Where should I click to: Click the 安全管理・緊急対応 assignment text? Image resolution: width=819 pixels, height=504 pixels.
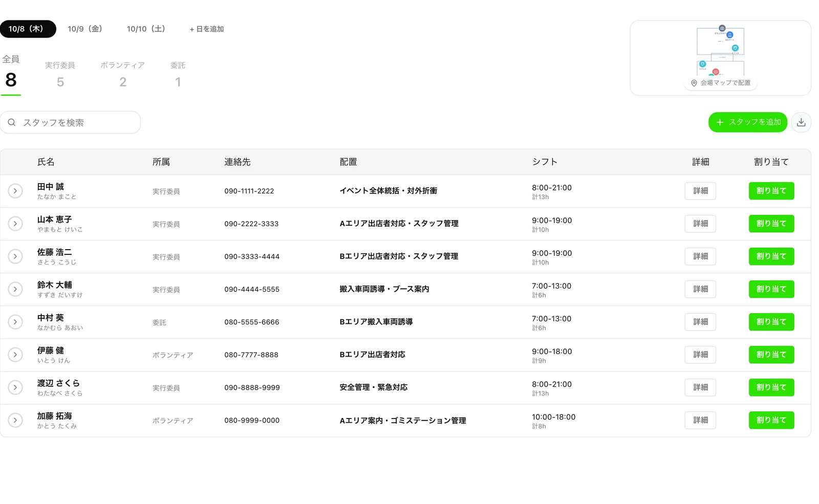[374, 387]
